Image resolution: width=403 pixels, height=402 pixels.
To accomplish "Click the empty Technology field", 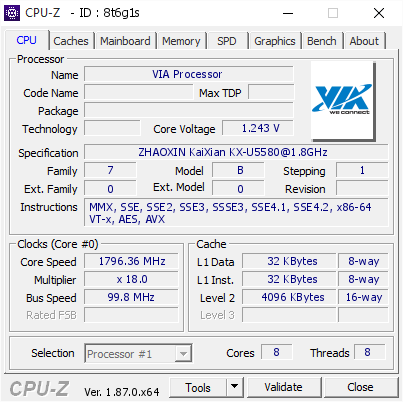I will click(112, 128).
